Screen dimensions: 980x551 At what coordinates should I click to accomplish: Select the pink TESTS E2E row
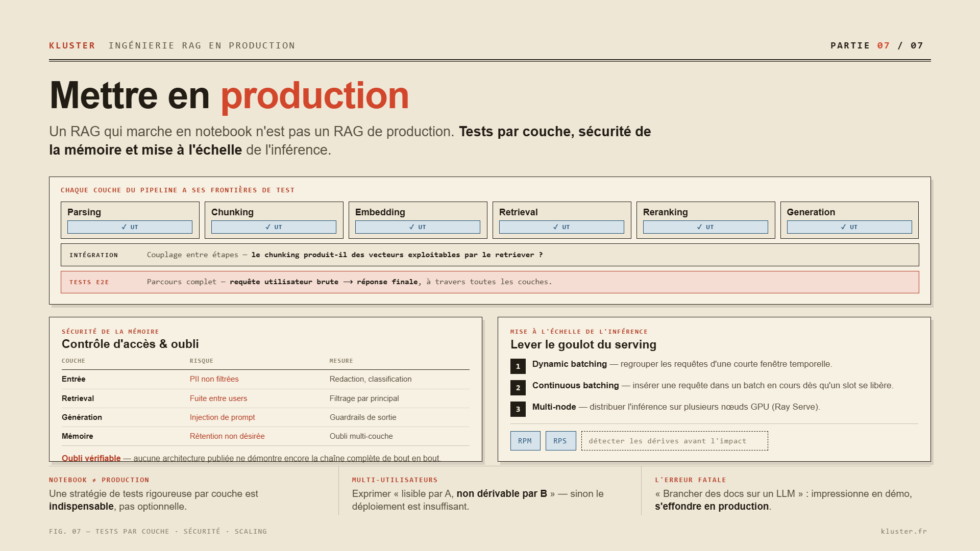click(x=490, y=282)
